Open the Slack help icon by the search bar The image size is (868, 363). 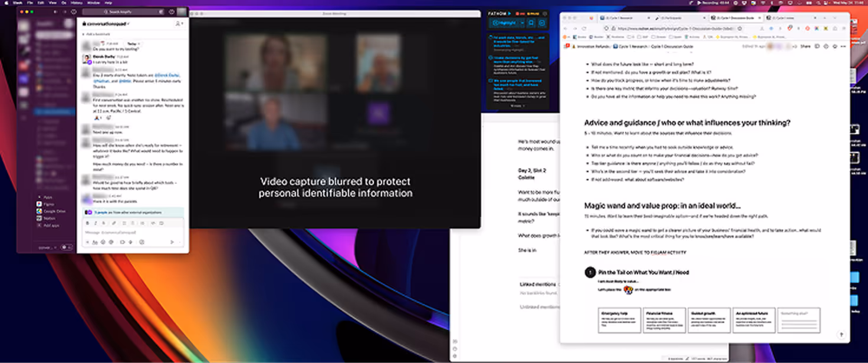(x=172, y=12)
